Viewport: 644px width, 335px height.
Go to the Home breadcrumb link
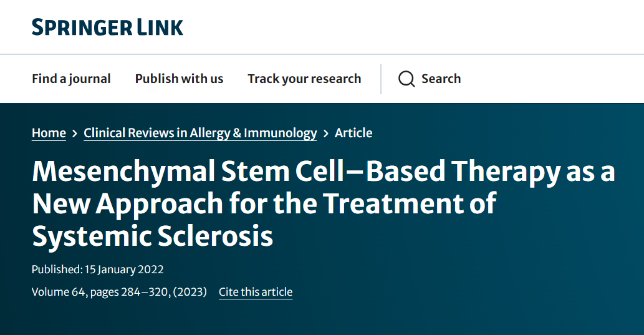pyautogui.click(x=49, y=133)
